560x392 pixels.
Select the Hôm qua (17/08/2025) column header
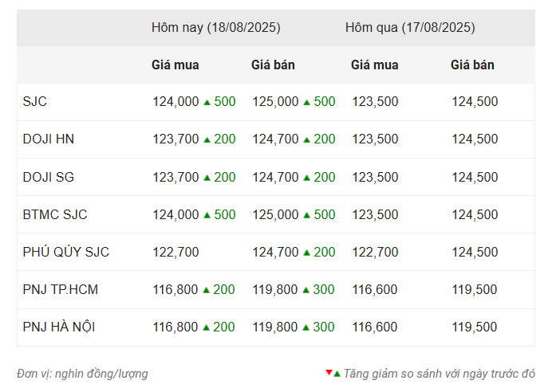coord(410,28)
